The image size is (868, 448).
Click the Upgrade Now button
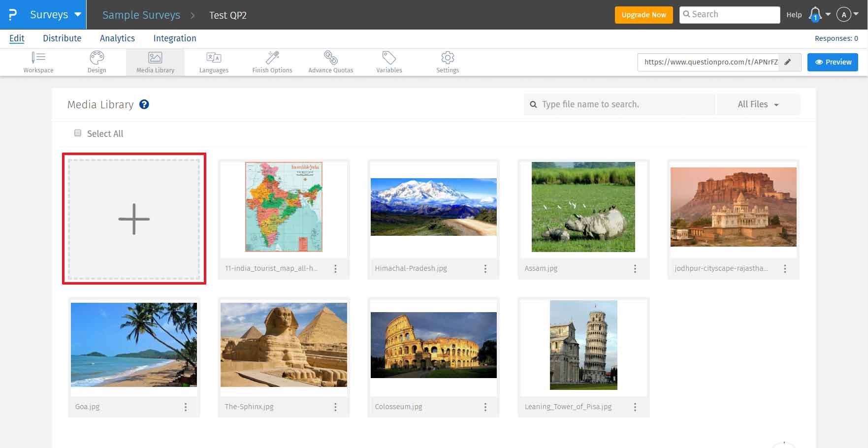[643, 15]
